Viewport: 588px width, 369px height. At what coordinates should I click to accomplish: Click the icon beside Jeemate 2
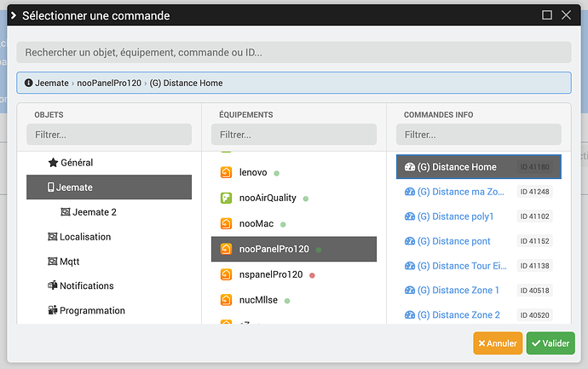pyautogui.click(x=66, y=212)
